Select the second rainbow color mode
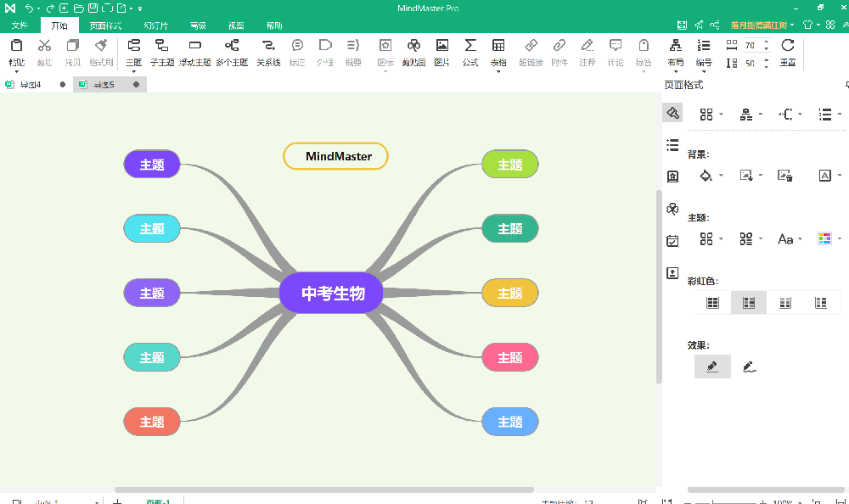Image resolution: width=849 pixels, height=504 pixels. pos(749,303)
